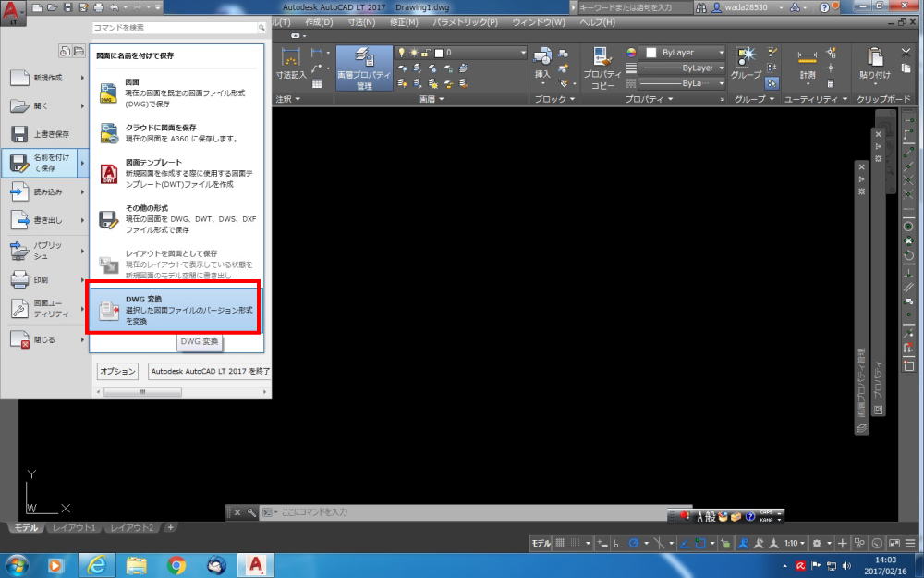The height and width of the screenshot is (578, 924).
Task: Toggle snap mode in status bar
Action: (x=576, y=543)
